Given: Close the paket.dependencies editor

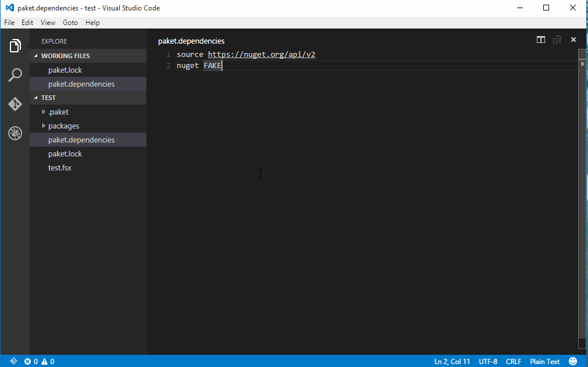Looking at the screenshot, I should pyautogui.click(x=573, y=40).
